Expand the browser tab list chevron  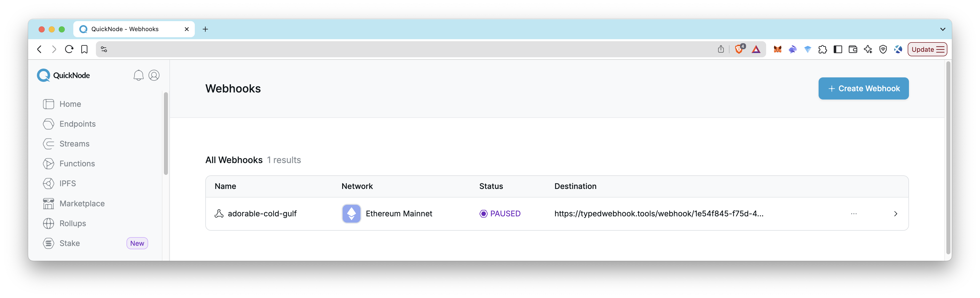[942, 29]
